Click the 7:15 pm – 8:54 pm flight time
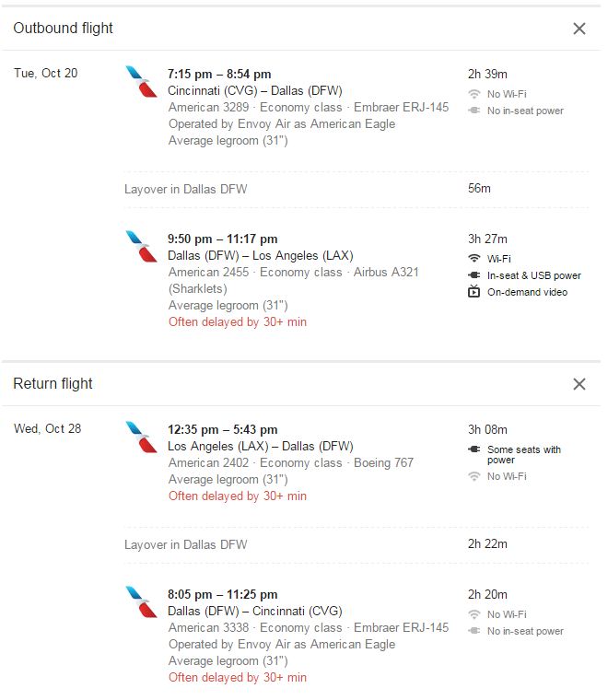Viewport: 608px width, 700px height. [219, 74]
